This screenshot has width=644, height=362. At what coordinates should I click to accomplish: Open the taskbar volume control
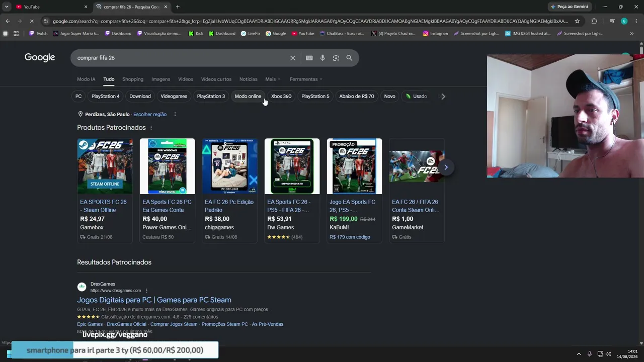(609, 353)
